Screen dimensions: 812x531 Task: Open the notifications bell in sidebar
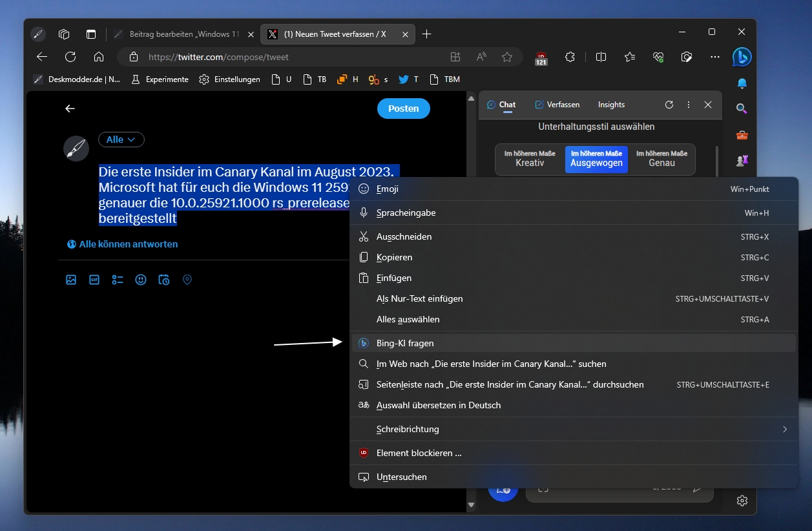(742, 83)
